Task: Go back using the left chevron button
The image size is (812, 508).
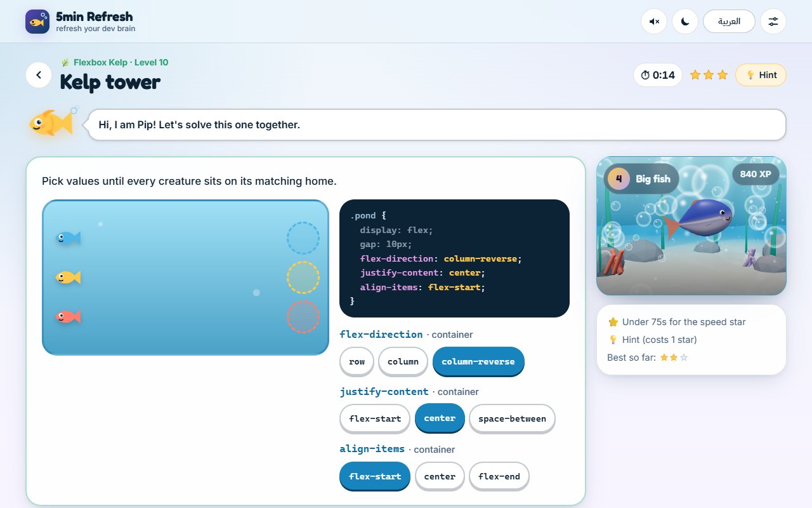Action: pyautogui.click(x=39, y=75)
